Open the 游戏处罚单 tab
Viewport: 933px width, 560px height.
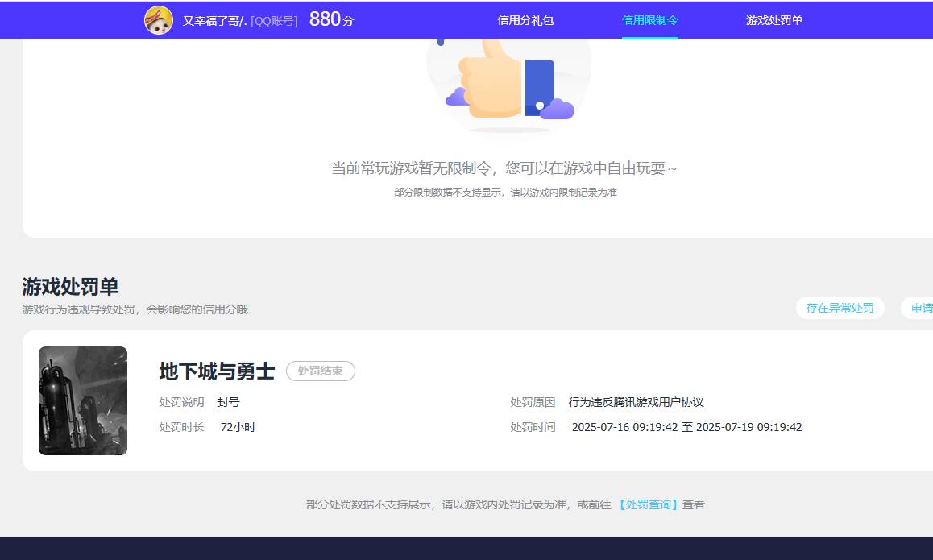tap(774, 19)
